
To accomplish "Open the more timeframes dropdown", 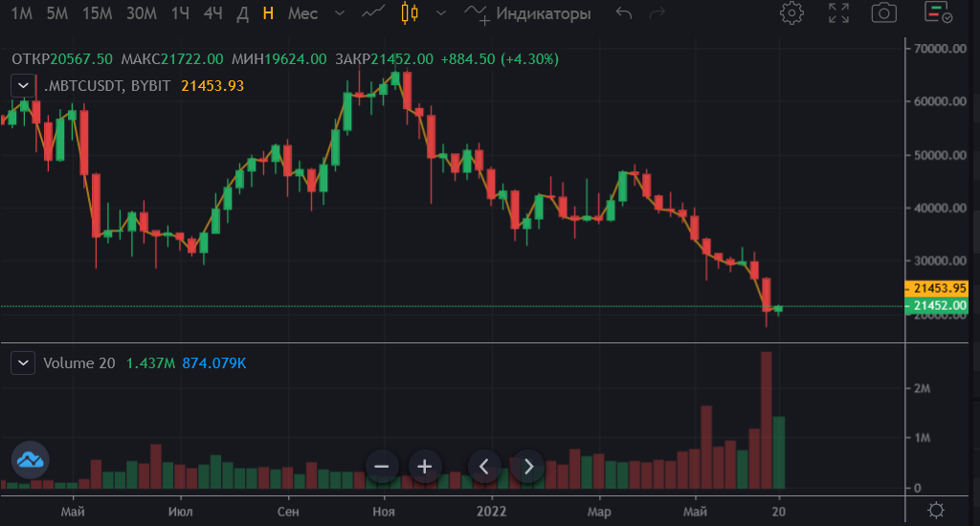I will (337, 13).
